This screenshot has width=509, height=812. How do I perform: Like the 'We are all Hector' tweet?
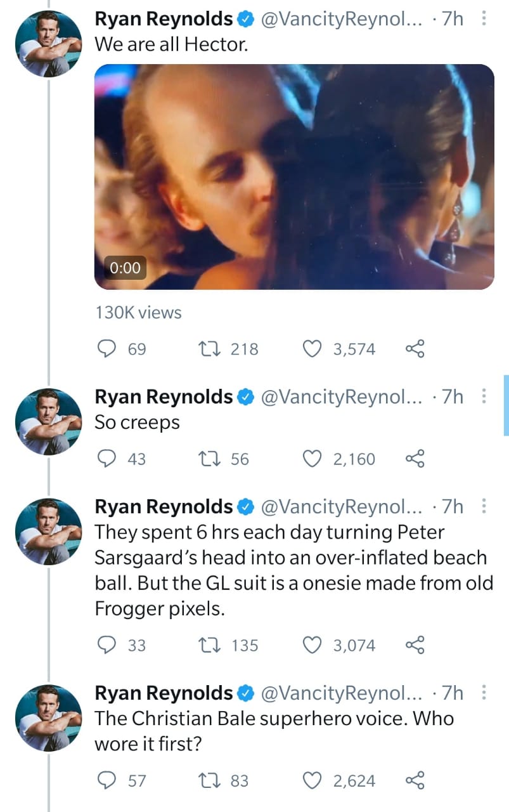click(x=311, y=349)
